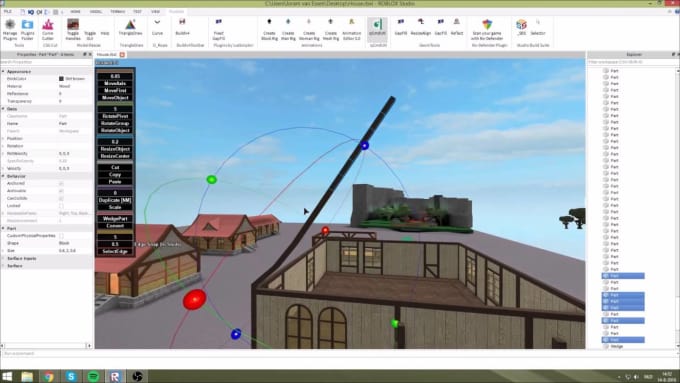This screenshot has width=680, height=383.
Task: Open the Manage Plugins tool
Action: click(x=10, y=29)
